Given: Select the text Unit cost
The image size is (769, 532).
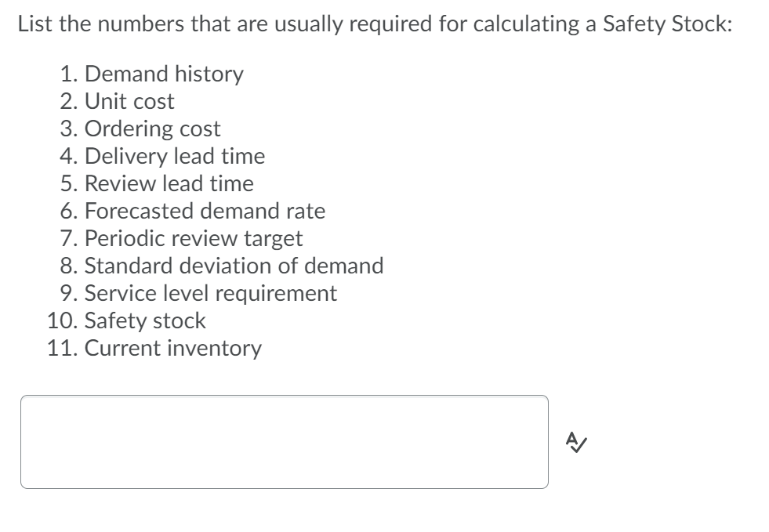Looking at the screenshot, I should 130,102.
